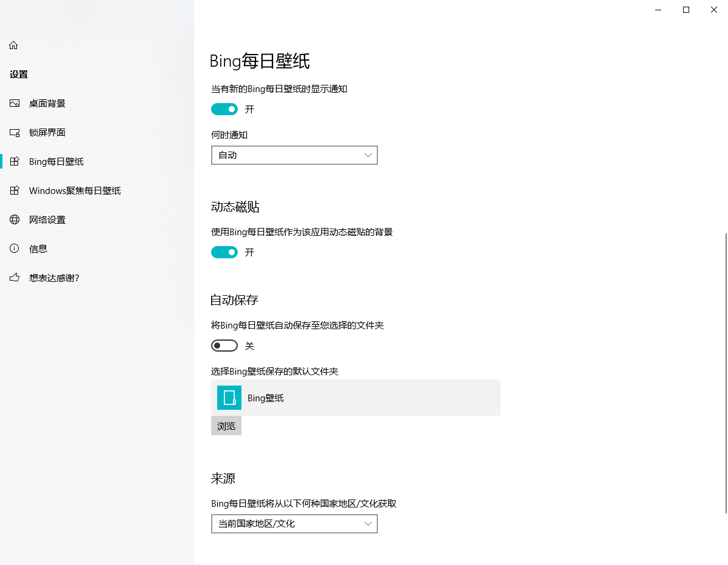
Task: Click the Windows聚焦每日壁纸 sidebar icon
Action: coord(15,191)
